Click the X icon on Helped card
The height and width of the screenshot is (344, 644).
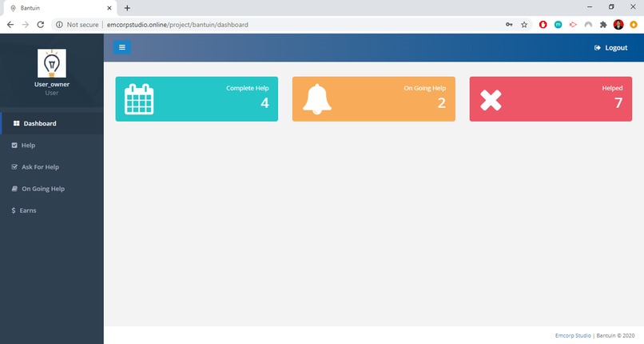491,100
